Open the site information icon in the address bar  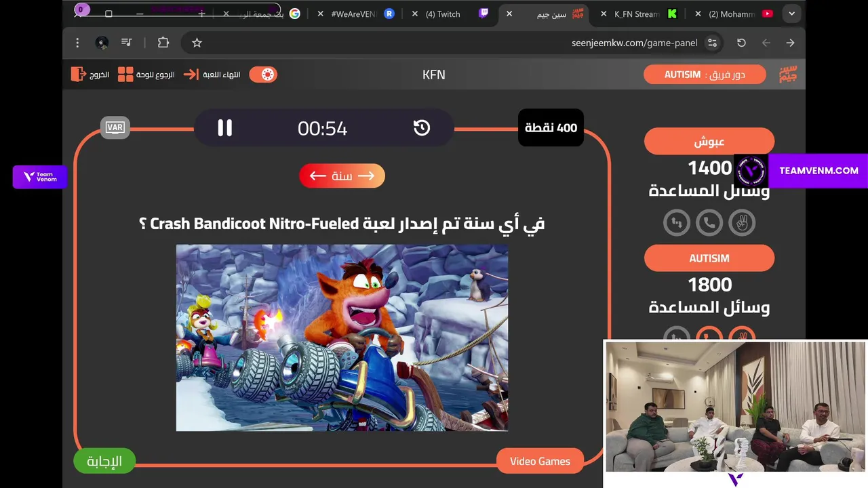tap(712, 43)
